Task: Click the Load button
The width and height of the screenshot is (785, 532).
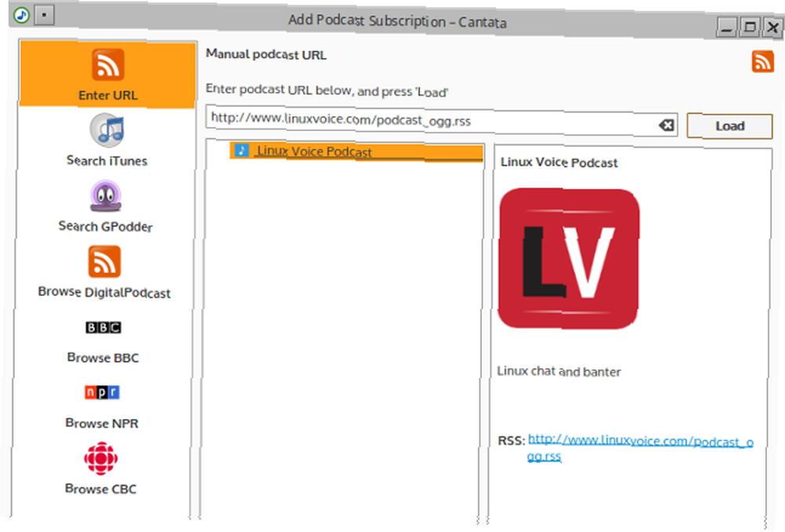Action: pos(729,126)
